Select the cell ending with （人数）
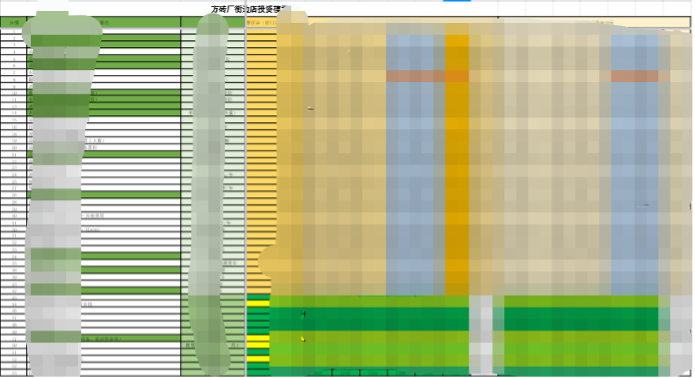Viewport: 695px width, 378px height. point(104,140)
